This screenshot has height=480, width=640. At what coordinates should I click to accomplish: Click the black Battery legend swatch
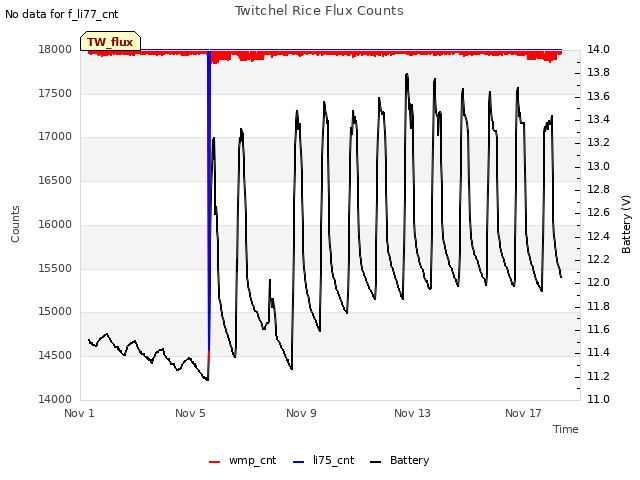click(x=376, y=462)
